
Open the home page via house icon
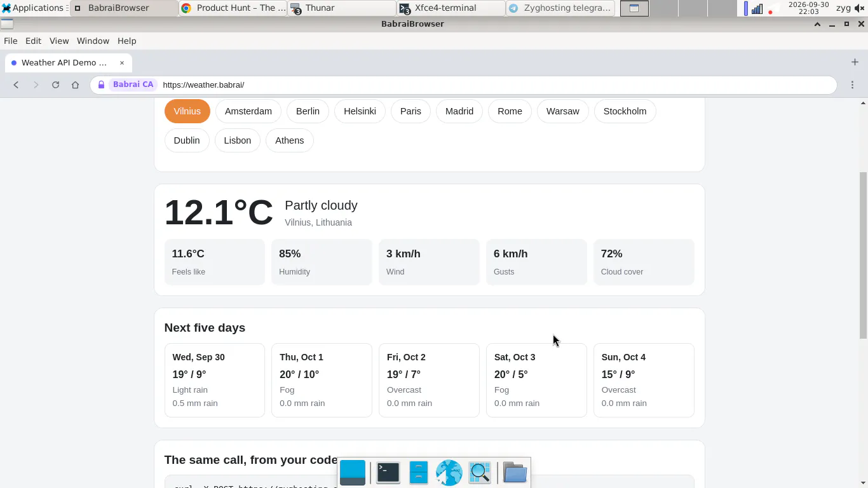point(75,85)
